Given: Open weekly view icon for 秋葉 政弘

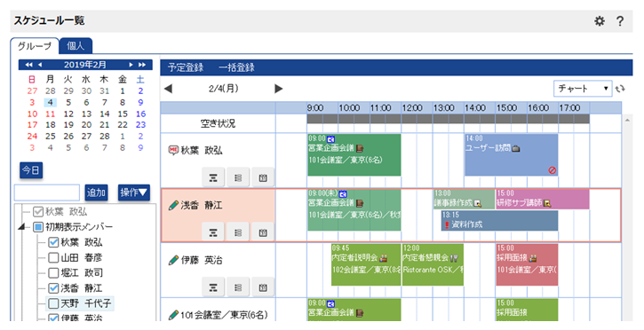Looking at the screenshot, I should (x=238, y=177).
